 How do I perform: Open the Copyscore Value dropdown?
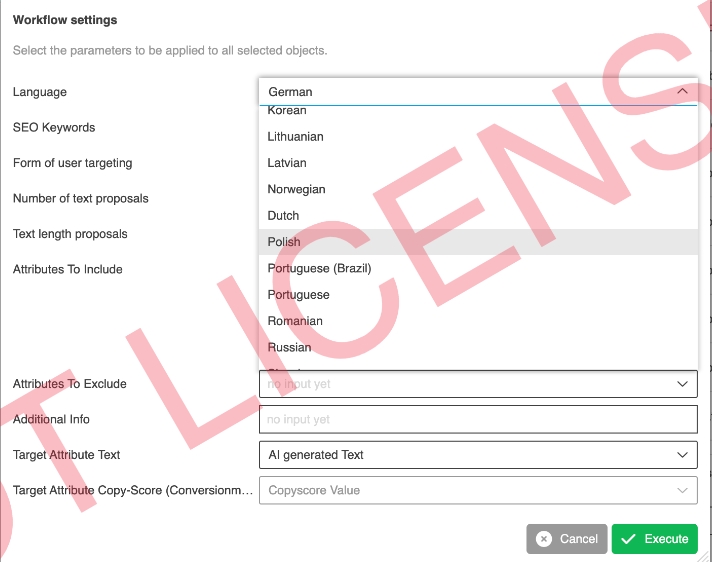point(683,490)
